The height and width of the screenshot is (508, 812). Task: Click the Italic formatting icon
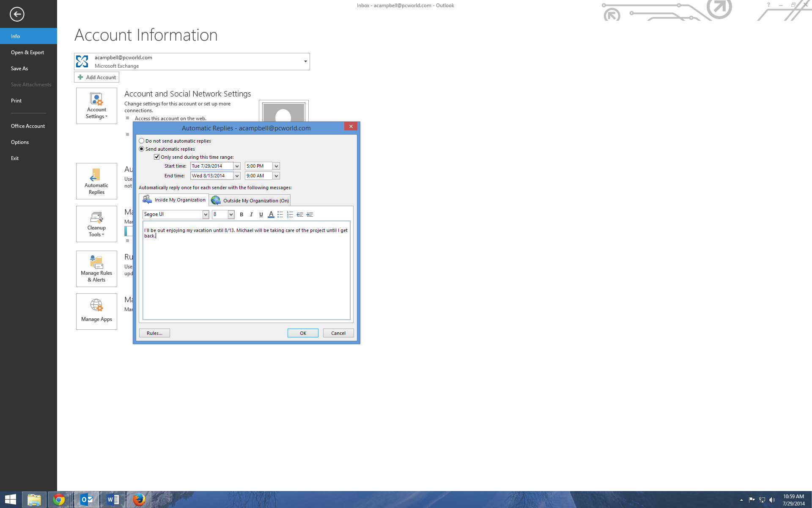251,215
